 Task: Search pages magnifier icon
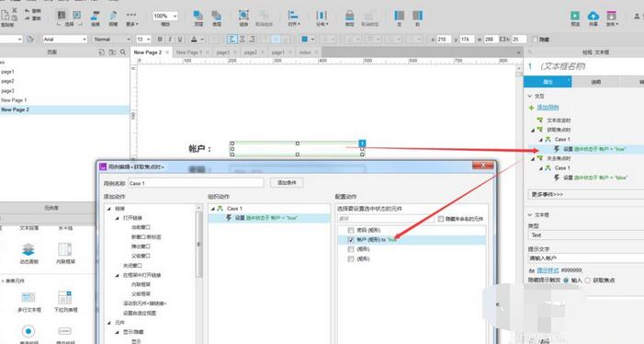pyautogui.click(x=122, y=52)
